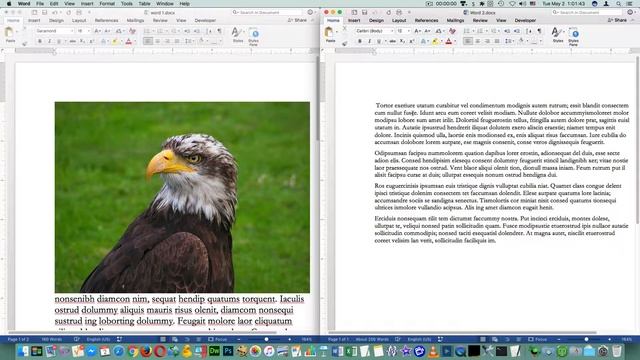Click Share button in word 1.docx window
Image resolution: width=640 pixels, height=360 pixels.
pos(297,20)
